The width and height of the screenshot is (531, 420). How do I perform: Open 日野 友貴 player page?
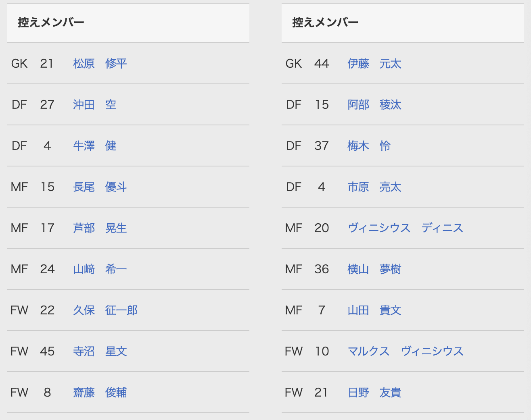point(374,393)
